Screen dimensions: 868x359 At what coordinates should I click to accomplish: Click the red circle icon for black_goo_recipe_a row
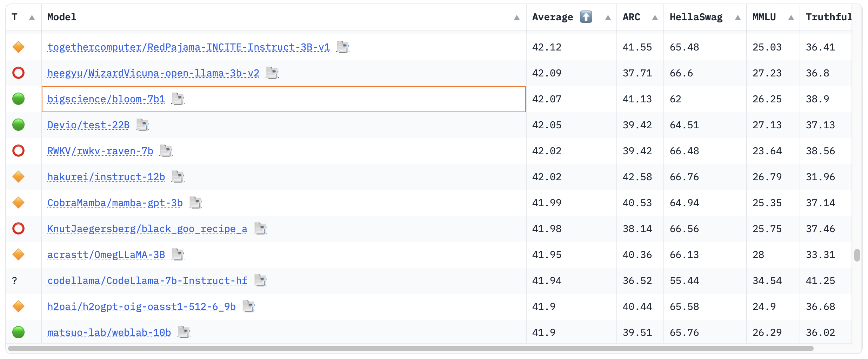18,229
